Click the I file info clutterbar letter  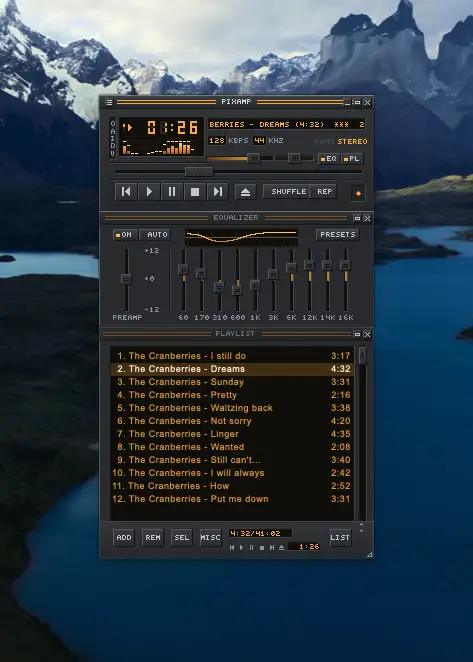tap(112, 138)
